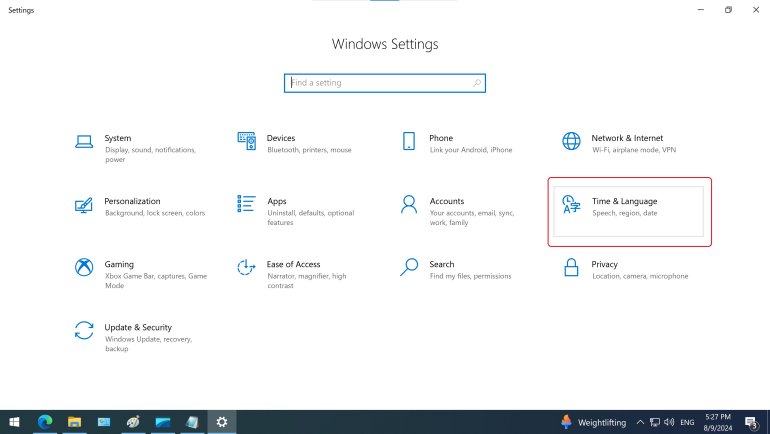Open Gaming settings with Xbox icon
Viewport: 770px width, 434px height.
pos(85,267)
